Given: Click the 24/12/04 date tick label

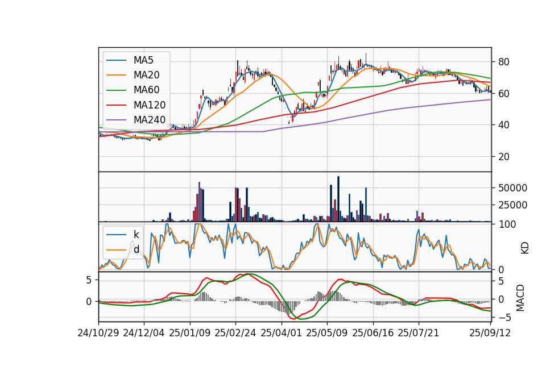Looking at the screenshot, I should [x=144, y=333].
